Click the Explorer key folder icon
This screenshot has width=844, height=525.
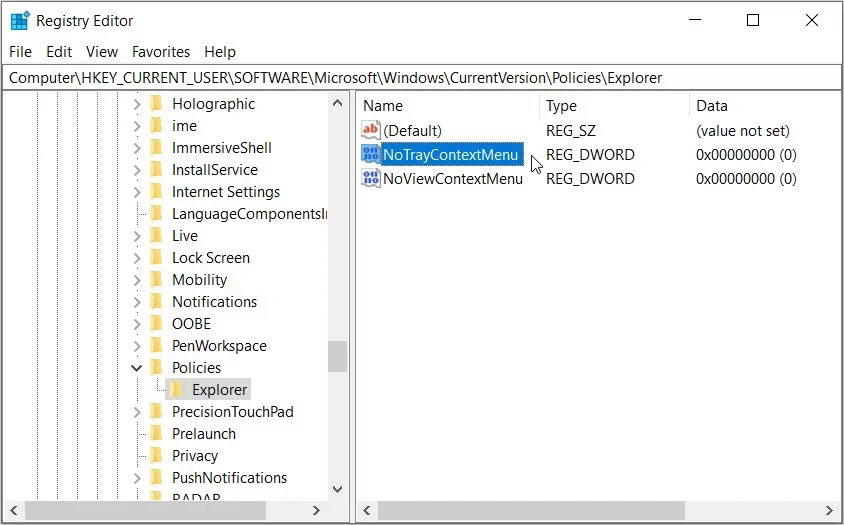tap(177, 389)
